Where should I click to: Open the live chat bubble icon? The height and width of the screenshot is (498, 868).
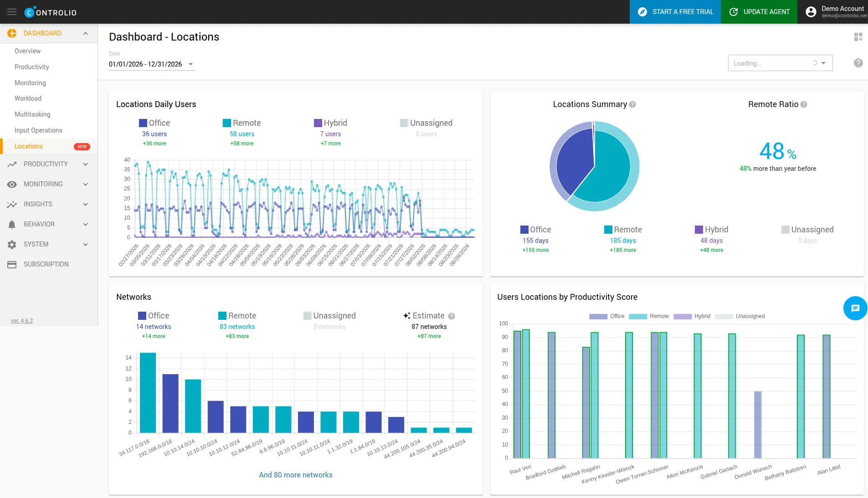(855, 308)
